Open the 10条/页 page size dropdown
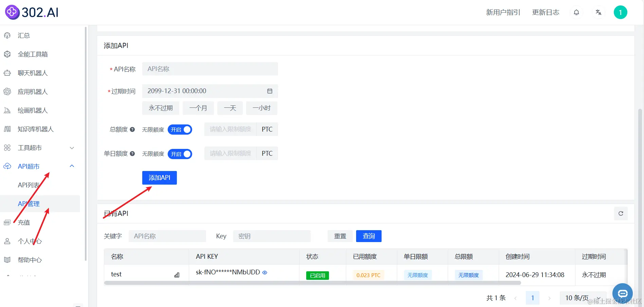The width and height of the screenshot is (644, 307). [583, 297]
